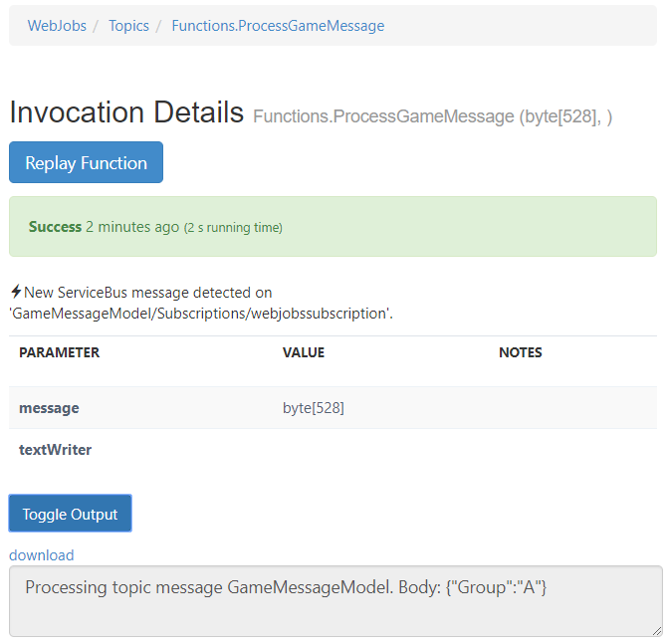
Task: Click the PARAMETER column header
Action: pos(59,352)
